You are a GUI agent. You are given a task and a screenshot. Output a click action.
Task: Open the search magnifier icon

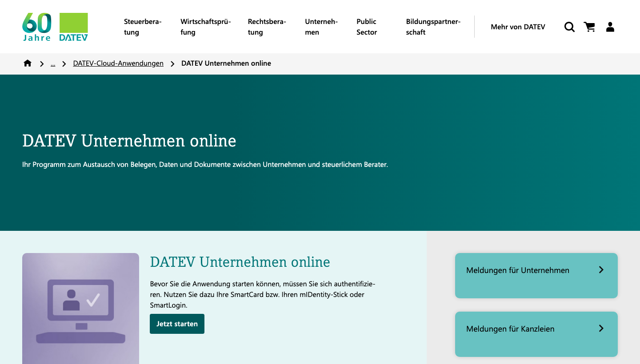coord(569,27)
